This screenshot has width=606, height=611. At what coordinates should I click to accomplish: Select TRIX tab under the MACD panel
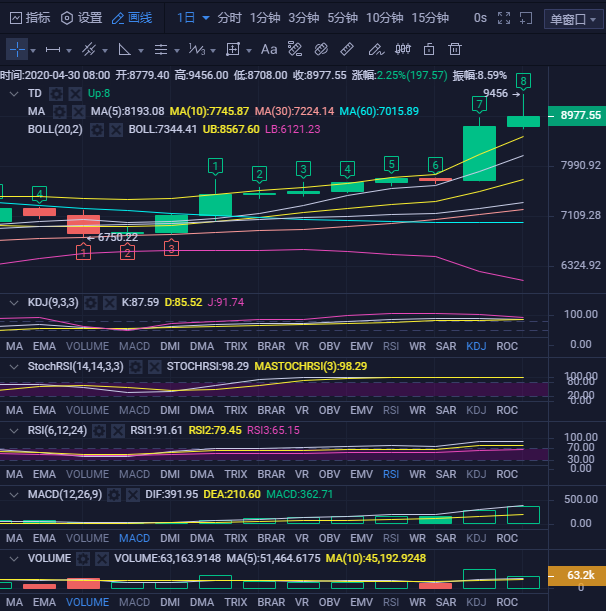pos(236,539)
